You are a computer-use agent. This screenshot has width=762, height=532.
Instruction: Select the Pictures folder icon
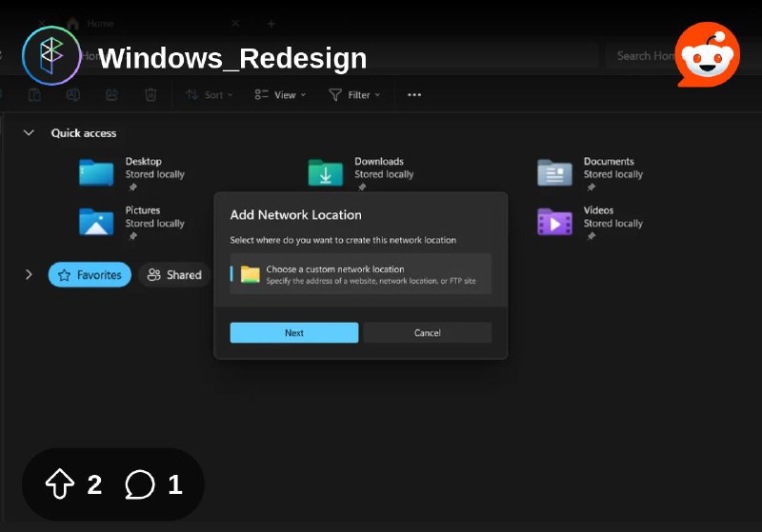(96, 222)
